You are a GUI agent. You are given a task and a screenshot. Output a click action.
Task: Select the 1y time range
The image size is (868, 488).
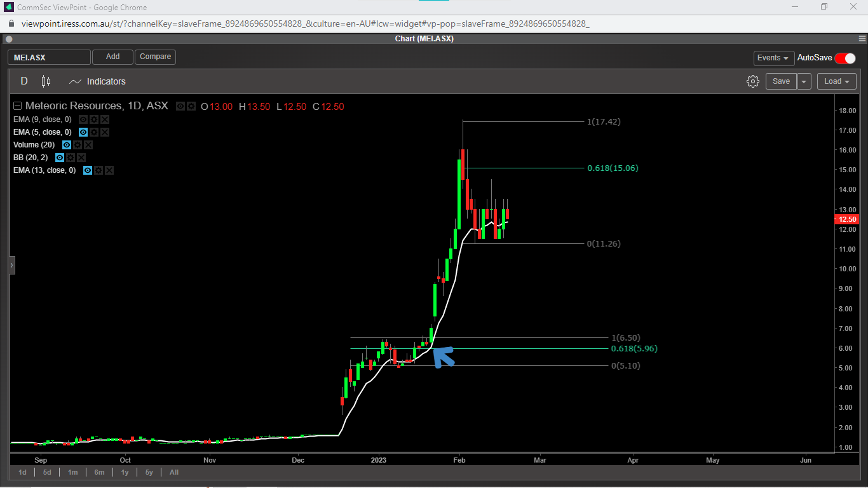point(125,472)
